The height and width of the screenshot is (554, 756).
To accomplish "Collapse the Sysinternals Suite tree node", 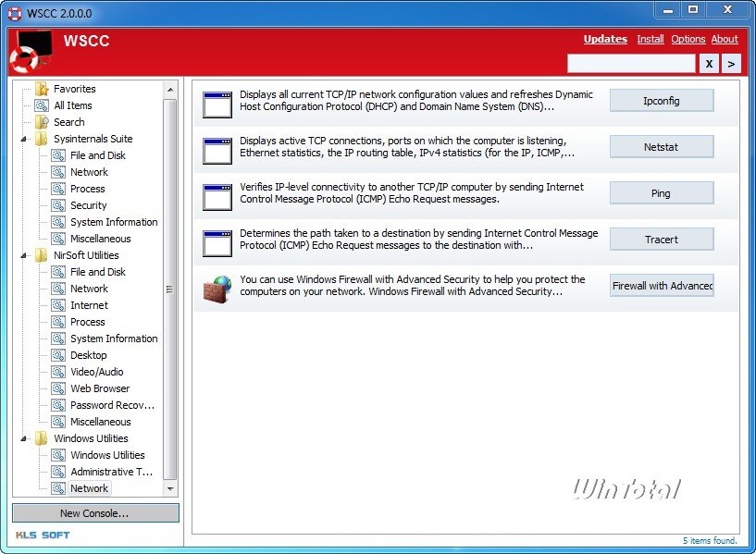I will pyautogui.click(x=24, y=140).
